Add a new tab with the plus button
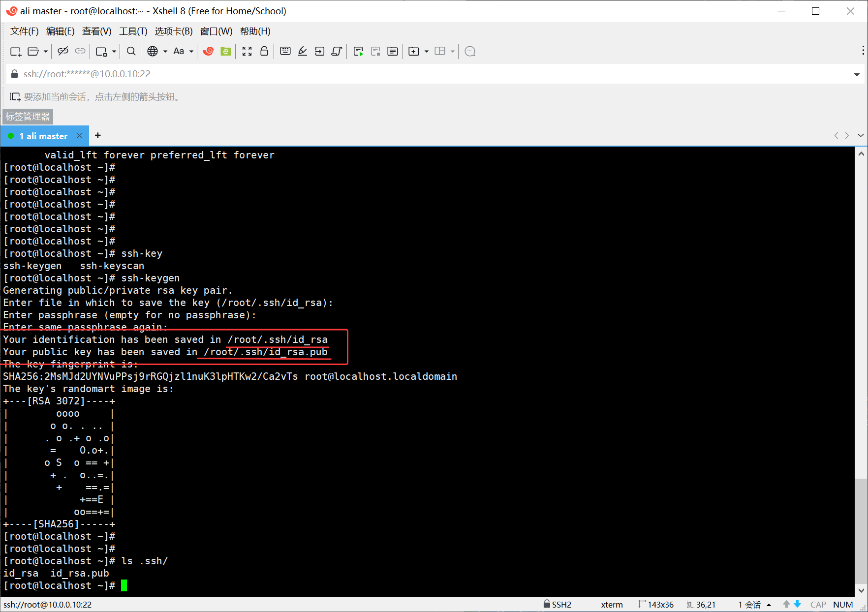The image size is (868, 612). click(98, 135)
